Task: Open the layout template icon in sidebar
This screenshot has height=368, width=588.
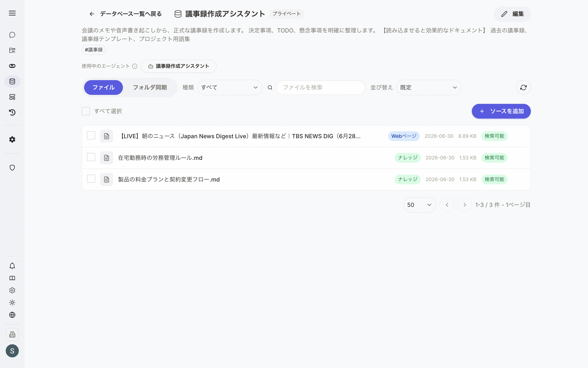Action: [x=12, y=97]
